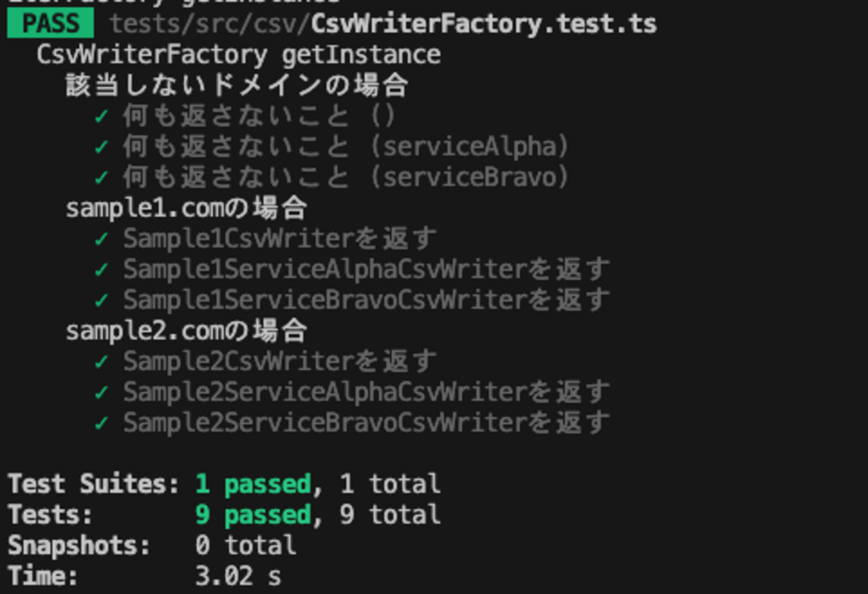Click the Time 3.02 s value

(x=238, y=576)
